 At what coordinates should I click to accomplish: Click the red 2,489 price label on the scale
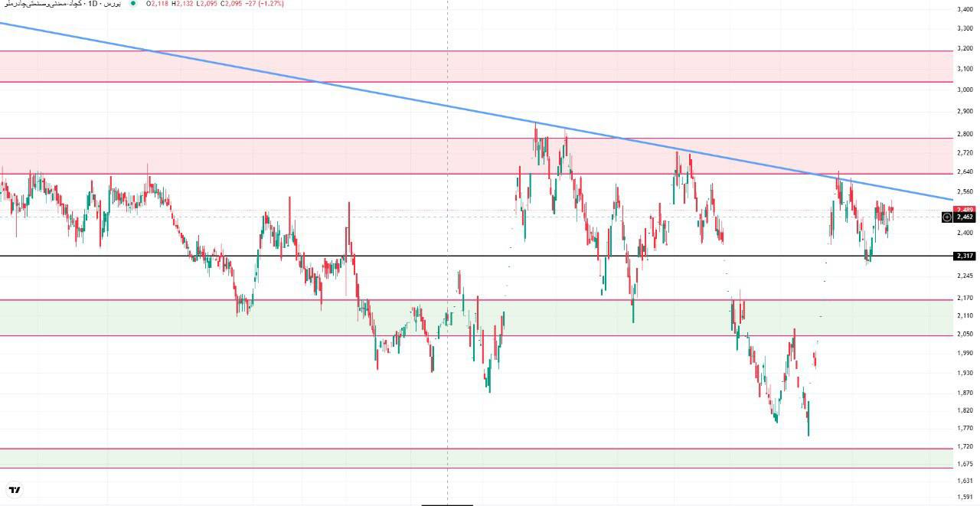click(963, 207)
